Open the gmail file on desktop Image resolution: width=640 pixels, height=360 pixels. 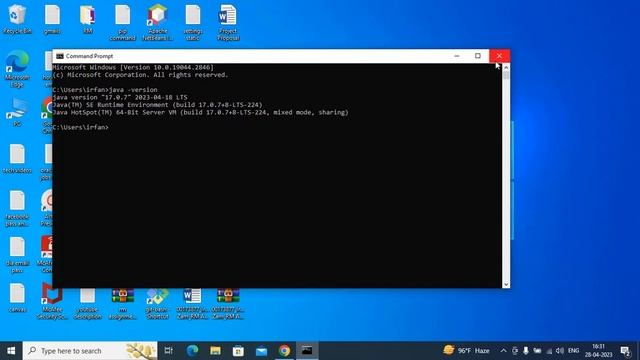point(52,19)
